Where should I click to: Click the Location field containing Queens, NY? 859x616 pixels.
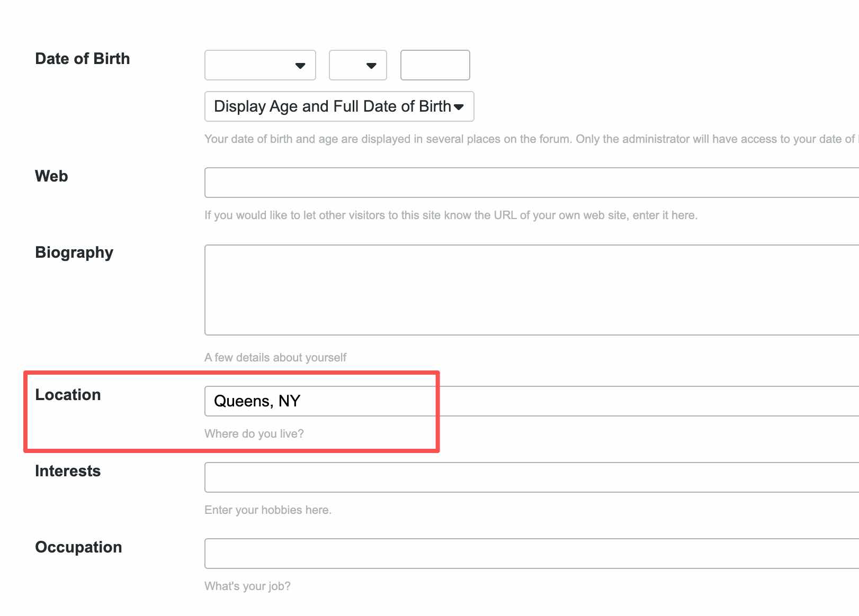[530, 401]
